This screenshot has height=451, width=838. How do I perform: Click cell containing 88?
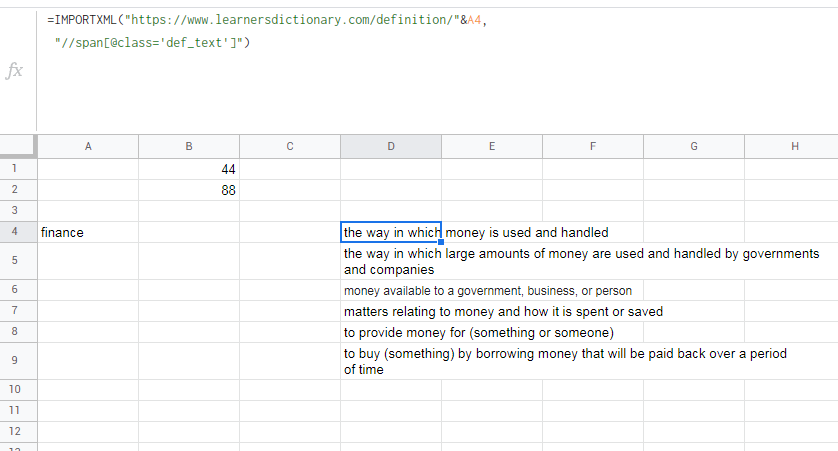189,190
